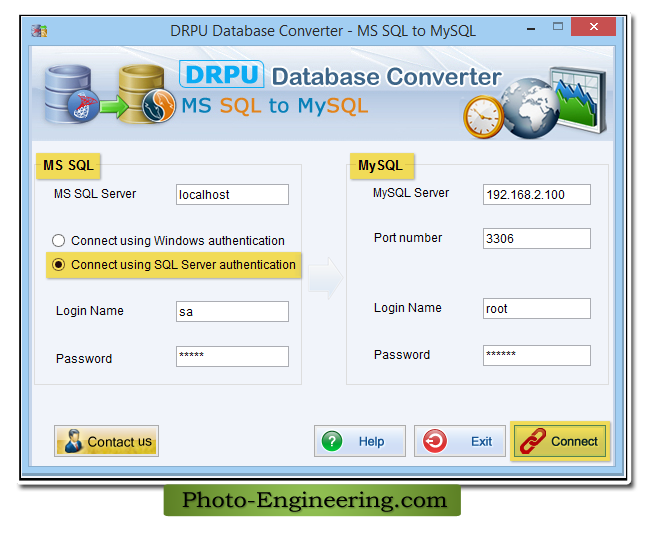Focus MS SQL Login Name field containing sa

click(x=232, y=312)
